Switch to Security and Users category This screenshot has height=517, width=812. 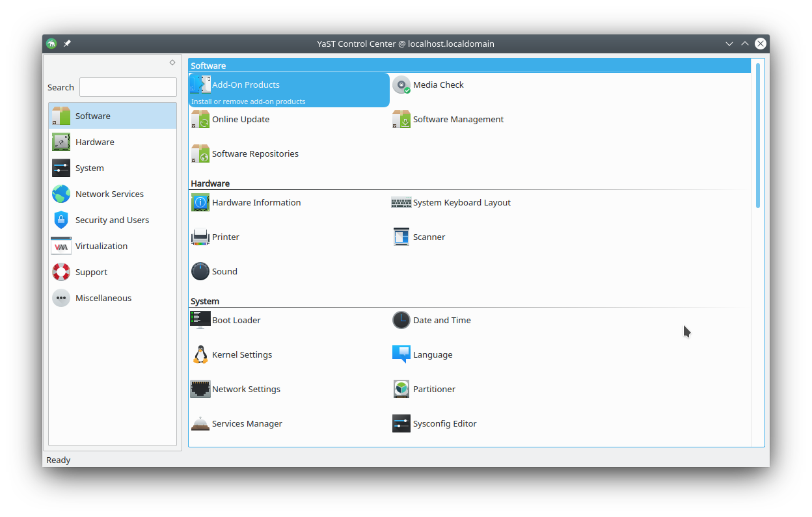[x=112, y=220]
